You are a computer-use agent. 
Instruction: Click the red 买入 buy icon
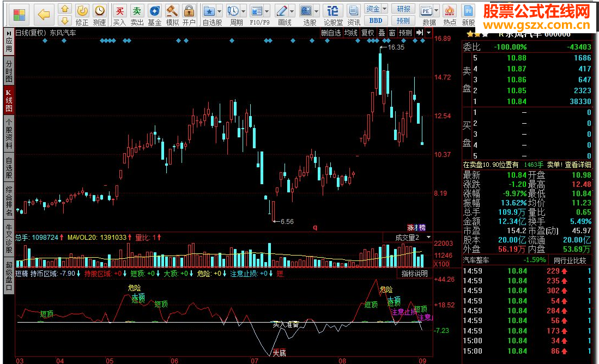(119, 11)
